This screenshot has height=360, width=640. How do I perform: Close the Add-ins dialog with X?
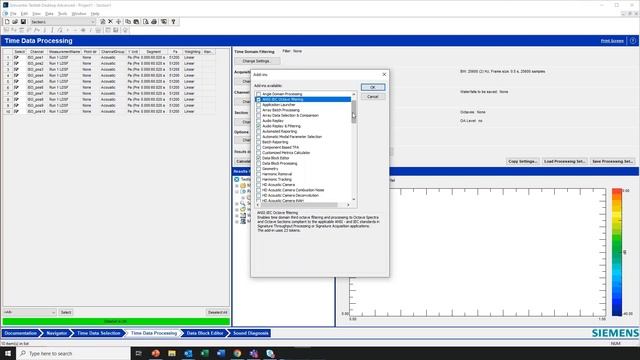(x=384, y=75)
